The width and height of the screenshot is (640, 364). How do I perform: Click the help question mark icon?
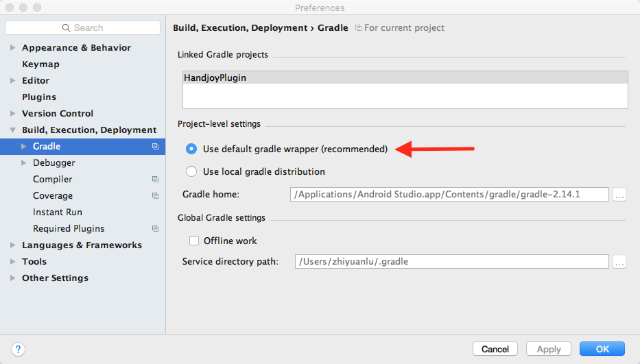(x=19, y=349)
